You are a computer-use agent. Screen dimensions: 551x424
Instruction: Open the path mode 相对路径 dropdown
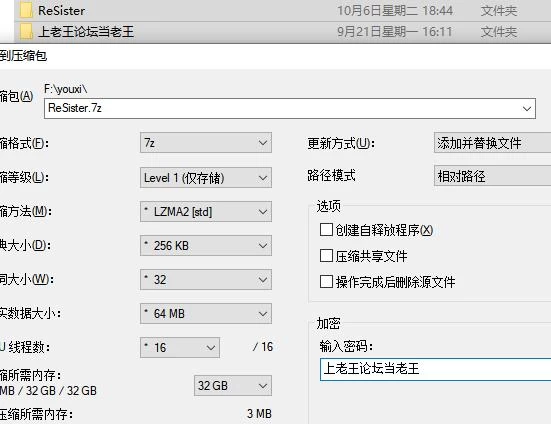tap(493, 176)
